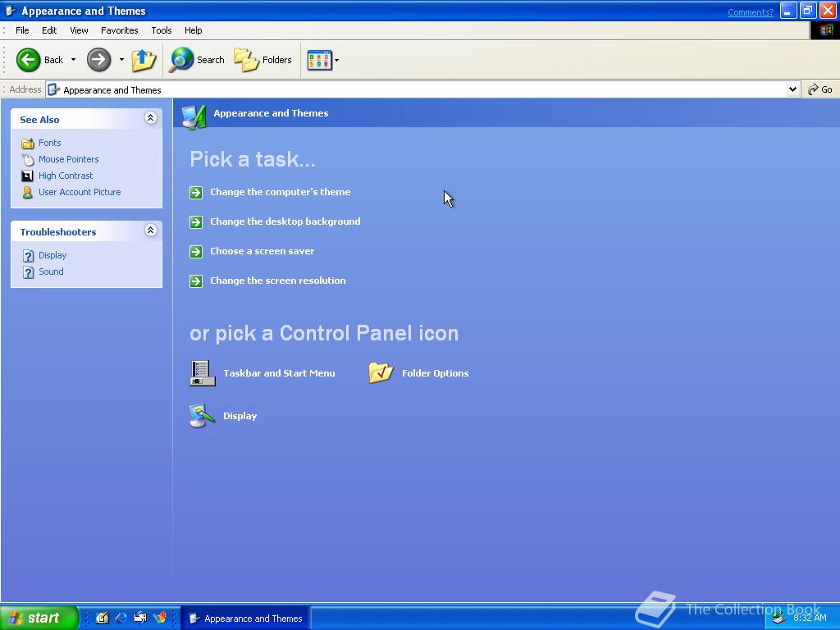Viewport: 840px width, 630px height.
Task: Open the Folder Options icon
Action: point(381,373)
